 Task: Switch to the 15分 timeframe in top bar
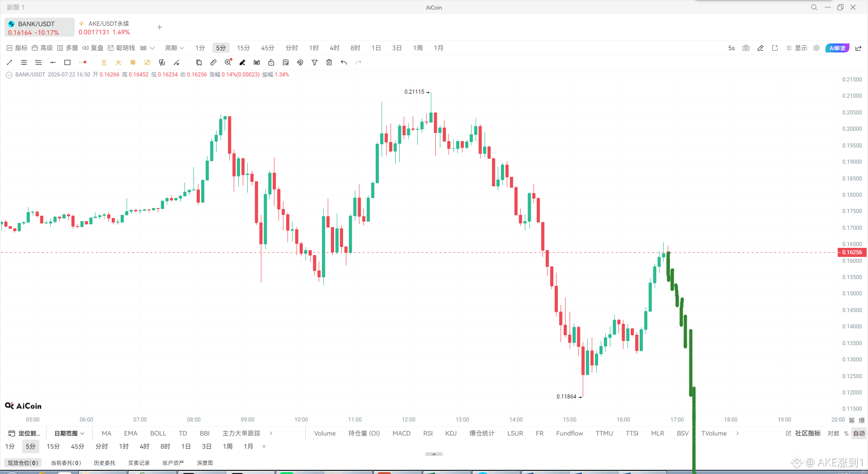[x=243, y=48]
